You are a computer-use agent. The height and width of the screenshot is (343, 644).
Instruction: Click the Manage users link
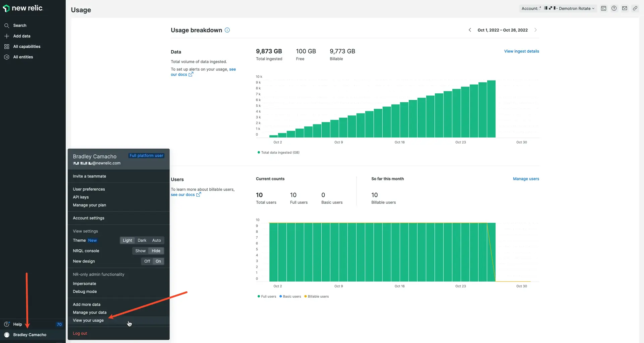[526, 179]
